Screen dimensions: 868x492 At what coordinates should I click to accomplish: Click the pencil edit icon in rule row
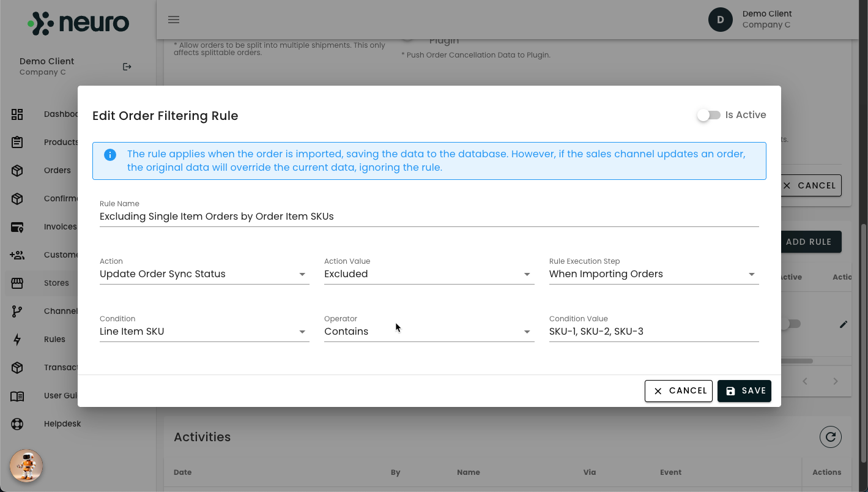tap(844, 324)
